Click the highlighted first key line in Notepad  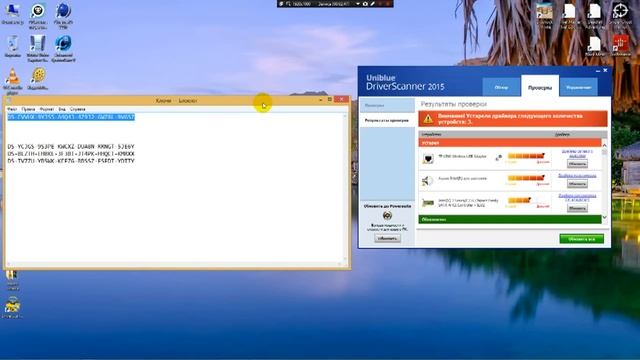[71, 117]
